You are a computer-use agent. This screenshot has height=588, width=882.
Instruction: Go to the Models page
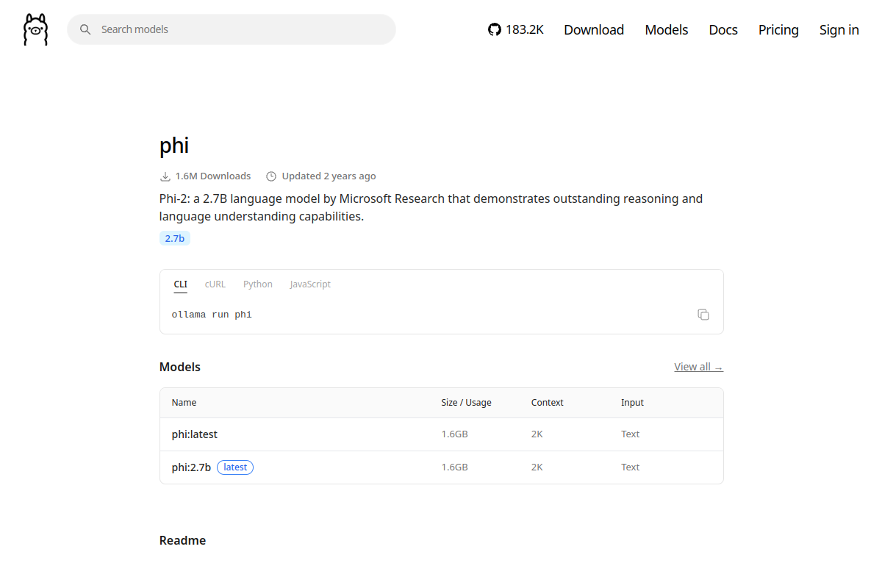pos(667,29)
